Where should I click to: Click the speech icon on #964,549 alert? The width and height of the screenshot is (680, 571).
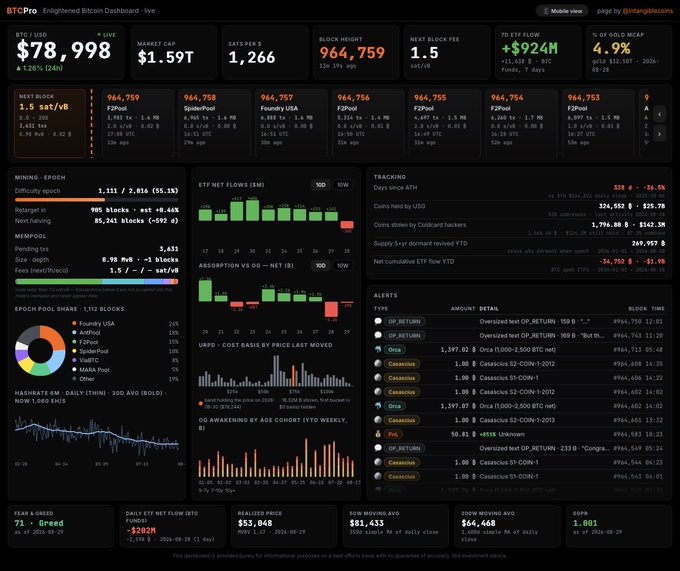[378, 448]
